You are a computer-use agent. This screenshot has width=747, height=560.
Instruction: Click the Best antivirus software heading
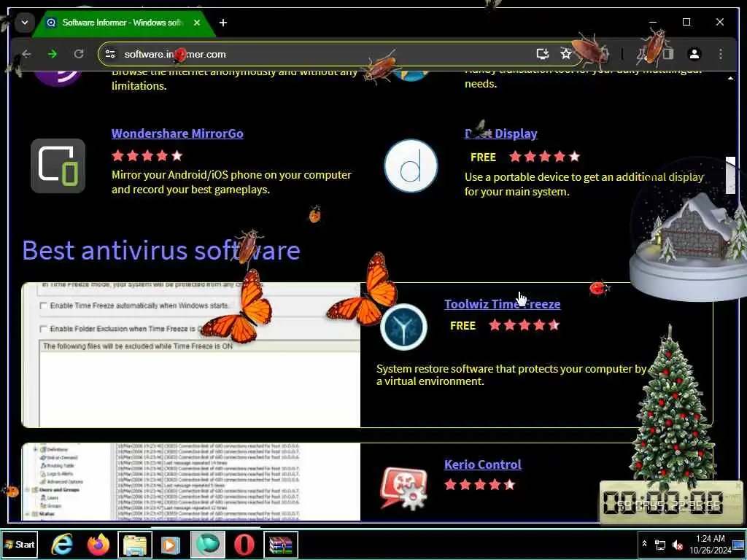click(x=161, y=251)
